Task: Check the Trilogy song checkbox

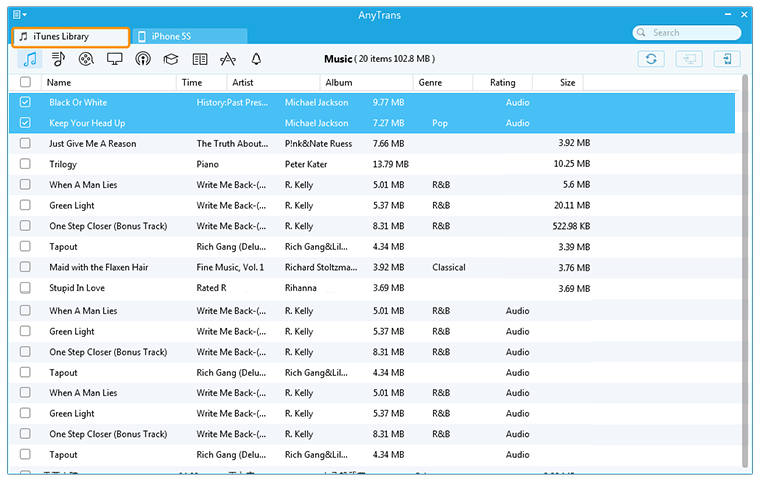Action: [25, 164]
